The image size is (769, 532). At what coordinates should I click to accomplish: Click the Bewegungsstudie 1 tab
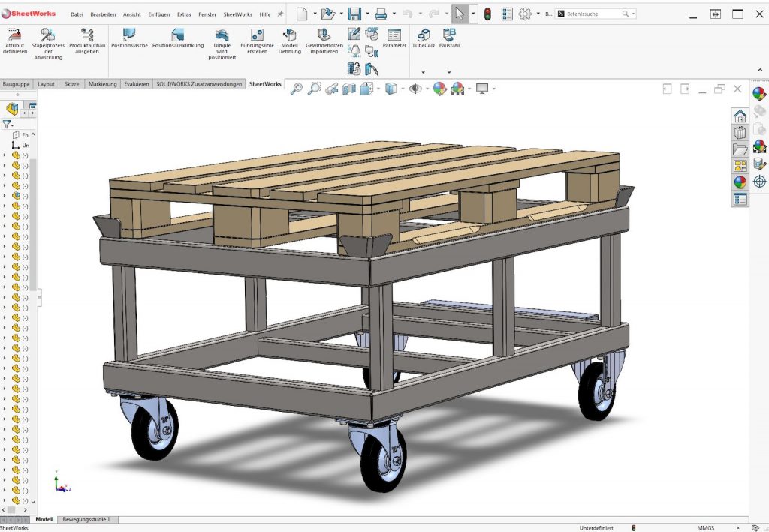pos(86,519)
